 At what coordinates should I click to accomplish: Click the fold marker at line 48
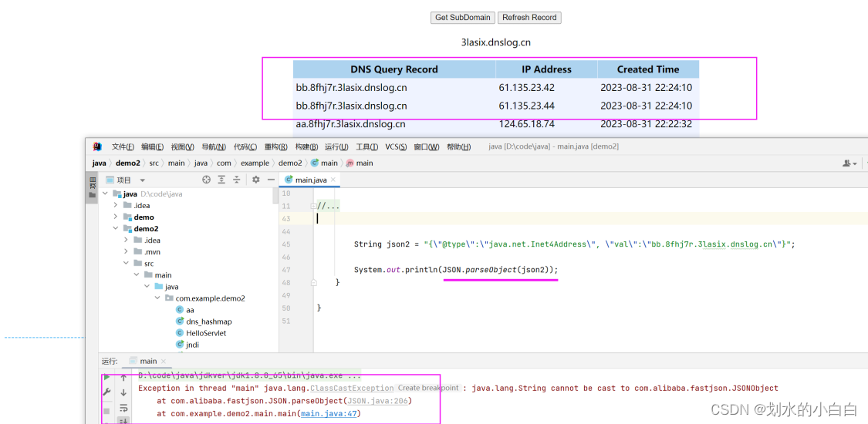tap(314, 282)
